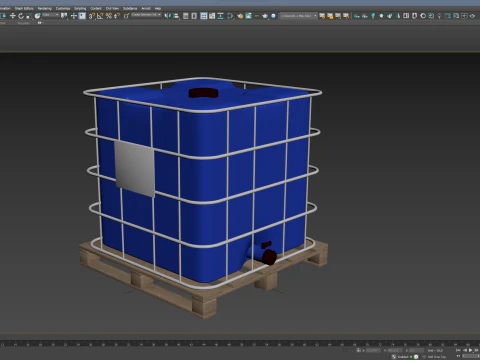Go to the start of the animation
Image resolution: width=480 pixels, height=360 pixels.
458,350
